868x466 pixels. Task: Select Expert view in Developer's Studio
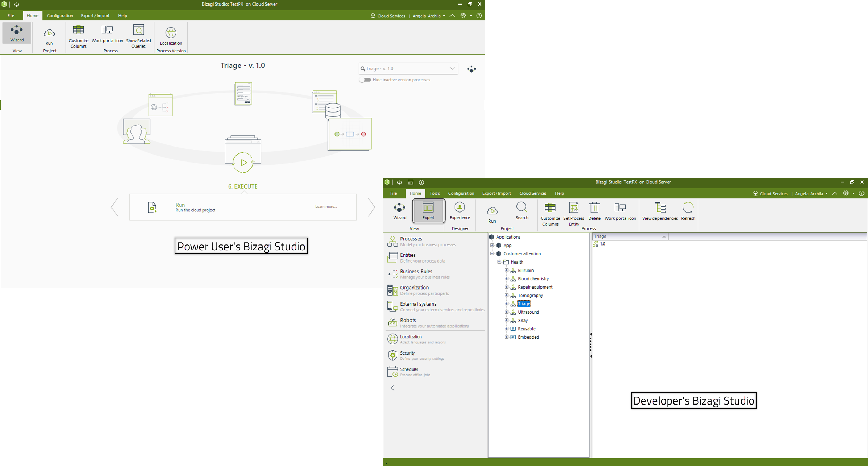[428, 211]
